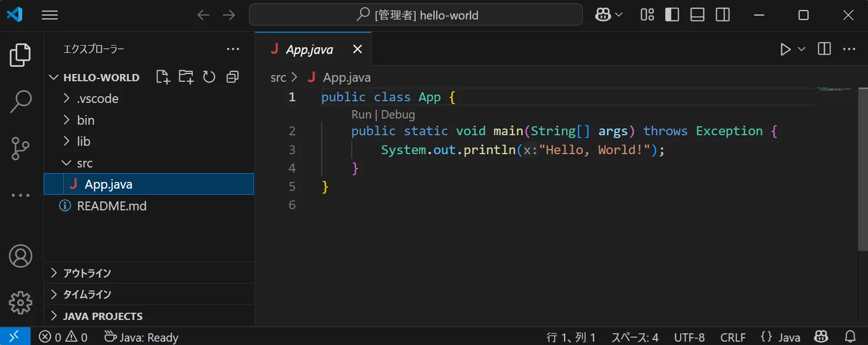Open the Copilot dropdown arrow in title bar

coord(618,15)
